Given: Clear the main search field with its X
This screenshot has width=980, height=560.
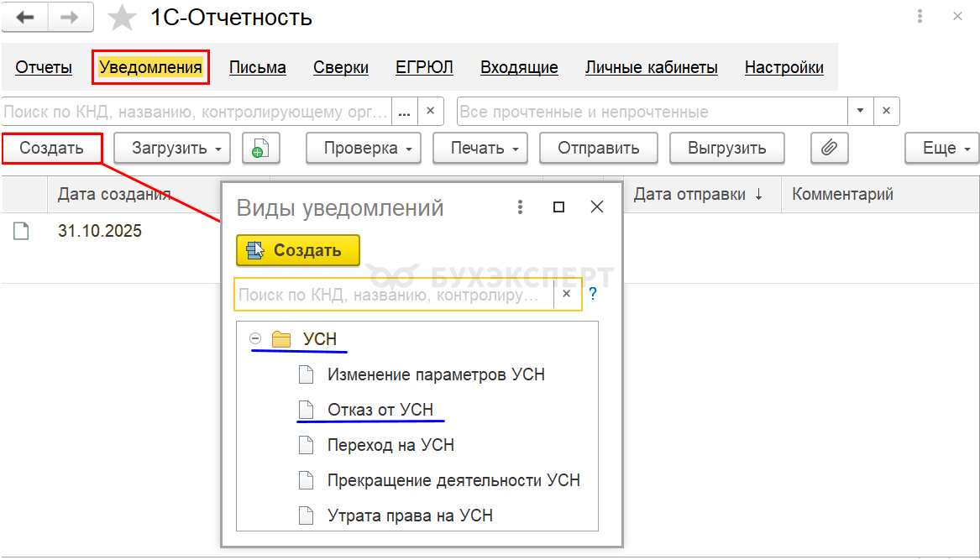Looking at the screenshot, I should click(430, 112).
